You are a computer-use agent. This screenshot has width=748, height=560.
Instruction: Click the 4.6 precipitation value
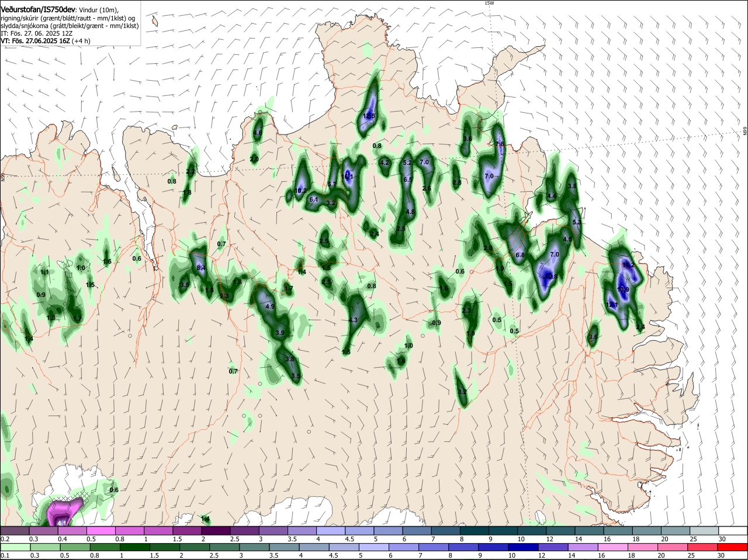point(258,133)
